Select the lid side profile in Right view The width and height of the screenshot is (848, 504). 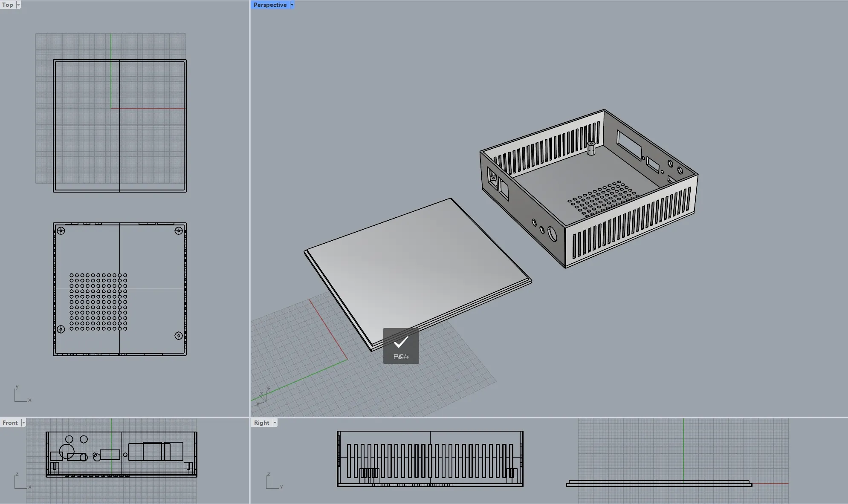[x=659, y=484]
